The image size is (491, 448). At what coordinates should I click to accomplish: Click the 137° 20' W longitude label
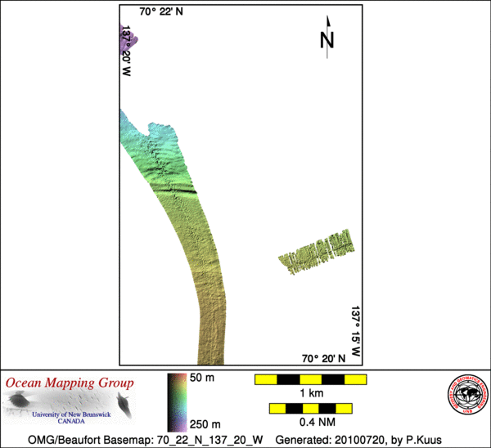tap(127, 51)
